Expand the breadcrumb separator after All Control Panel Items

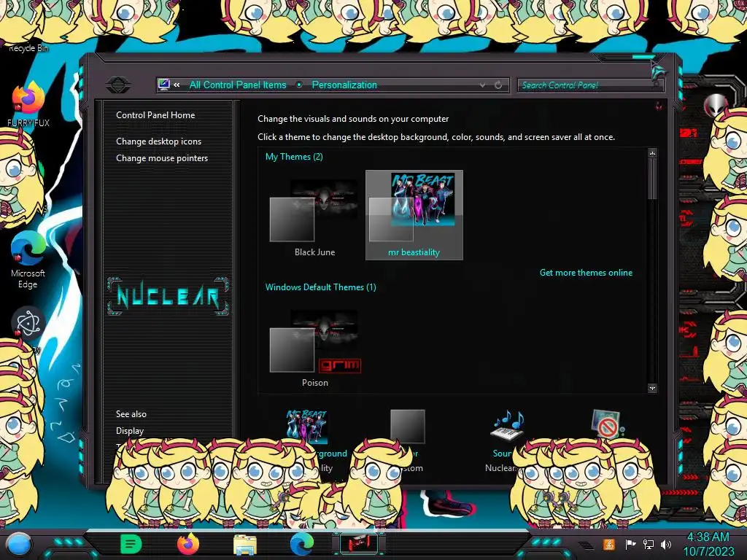tap(299, 85)
